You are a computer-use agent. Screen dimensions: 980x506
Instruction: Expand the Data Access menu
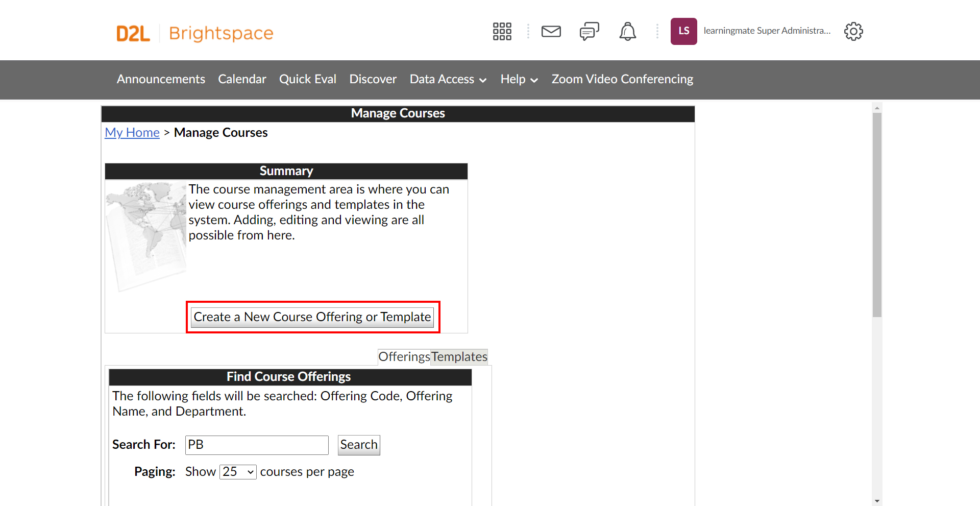[448, 79]
